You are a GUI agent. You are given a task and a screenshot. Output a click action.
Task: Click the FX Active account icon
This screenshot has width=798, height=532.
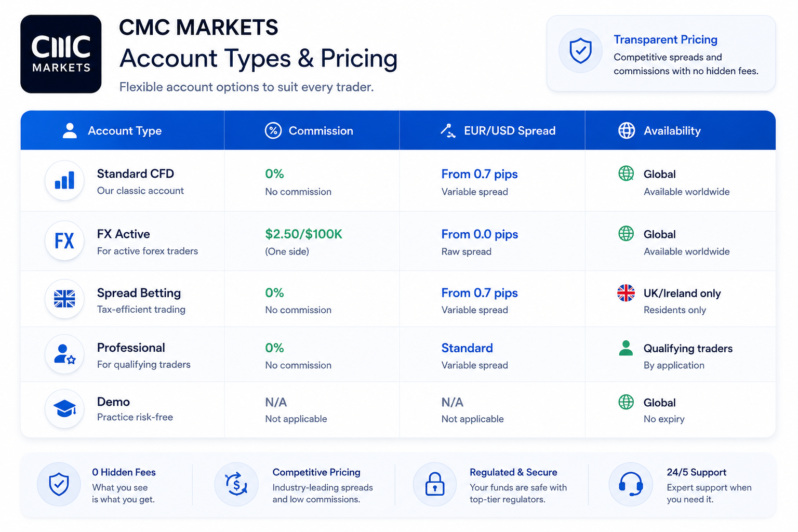click(x=64, y=241)
